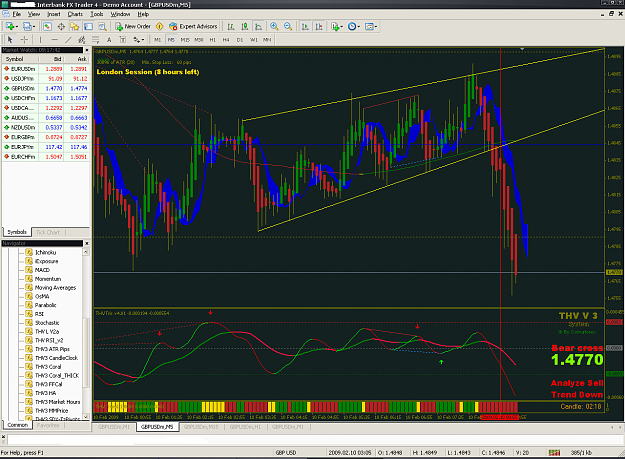Click the New Order button
Screen dimensions: 625x459
pos(133,27)
